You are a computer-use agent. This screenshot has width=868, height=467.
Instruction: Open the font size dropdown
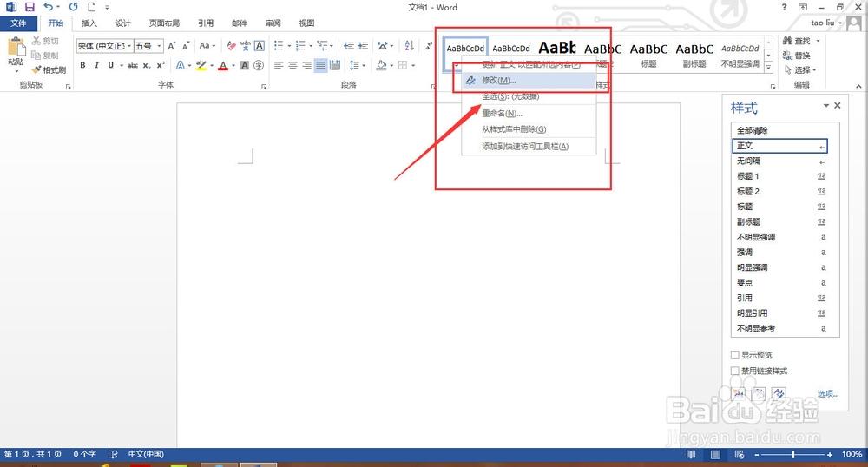160,46
